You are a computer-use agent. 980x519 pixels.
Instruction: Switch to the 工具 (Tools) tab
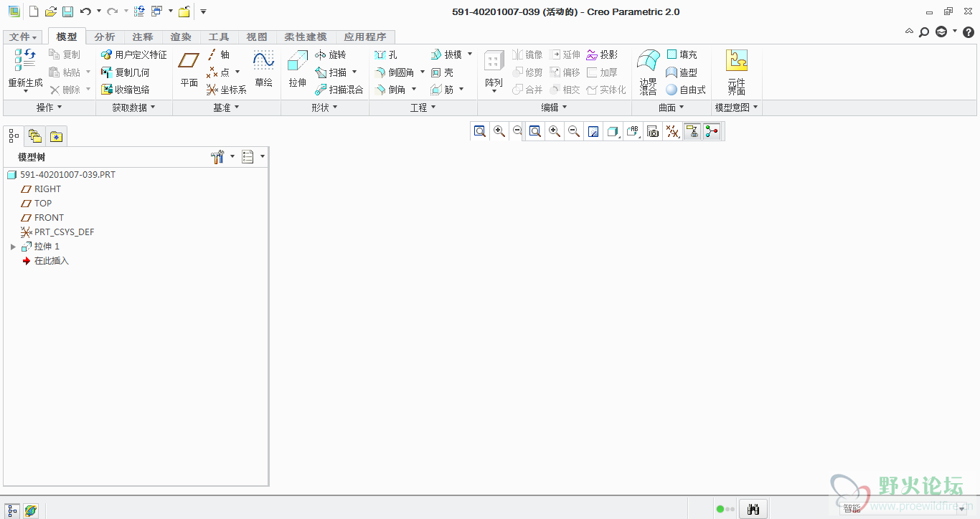(219, 37)
